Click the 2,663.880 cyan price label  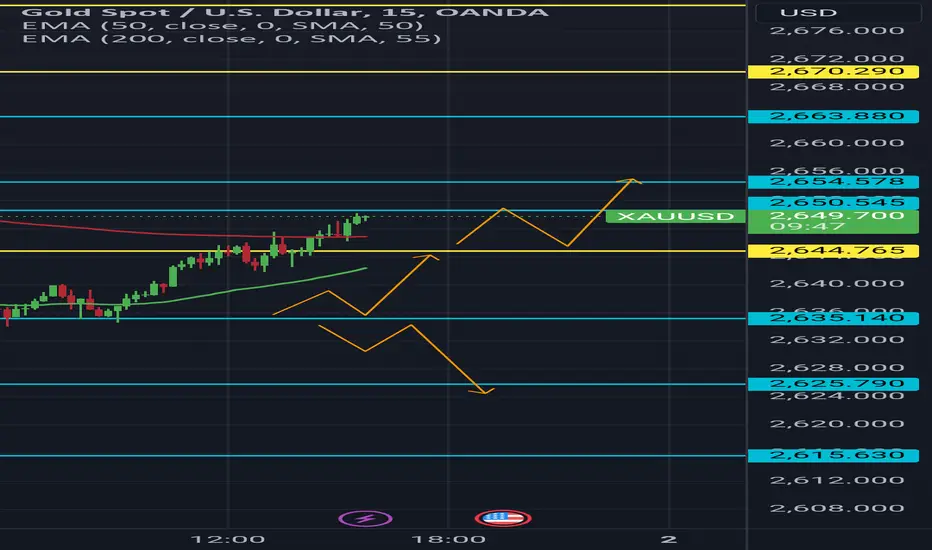click(833, 116)
